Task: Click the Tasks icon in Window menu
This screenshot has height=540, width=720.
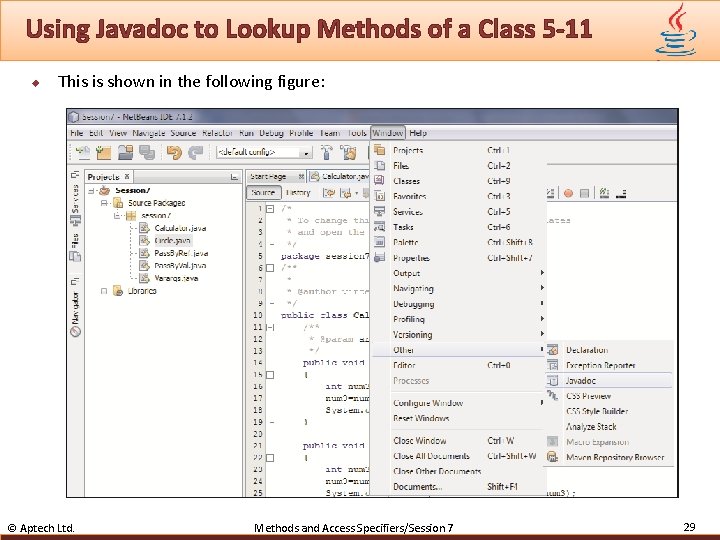Action: 379,227
